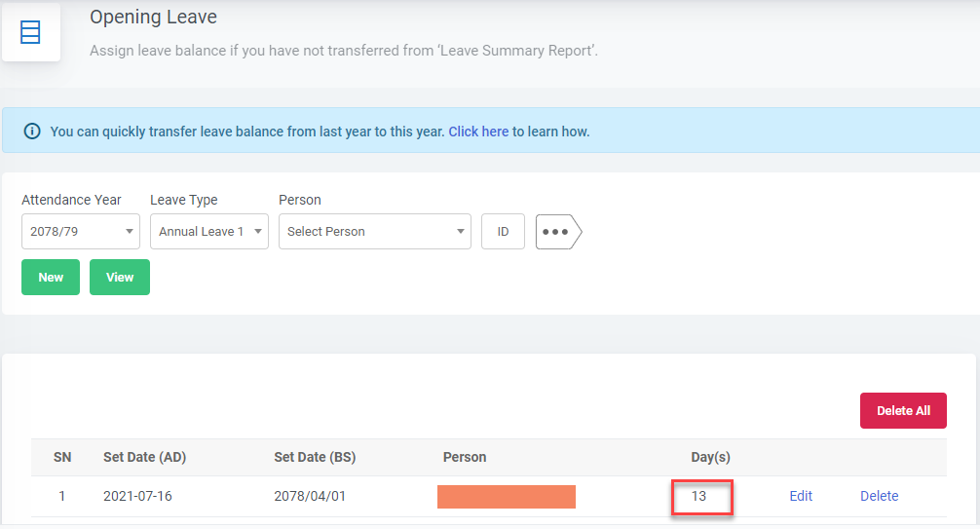Open the hamburger menu icon
This screenshot has width=980, height=529.
point(30,32)
